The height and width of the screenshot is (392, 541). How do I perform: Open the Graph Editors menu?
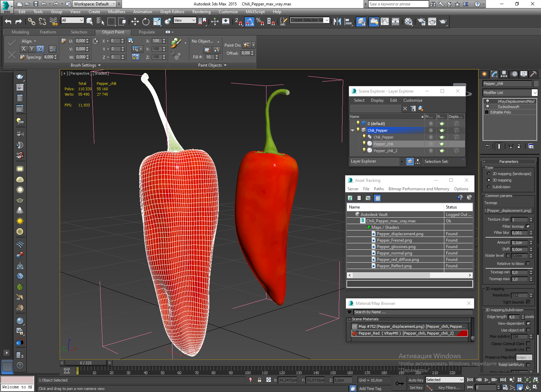coord(172,12)
